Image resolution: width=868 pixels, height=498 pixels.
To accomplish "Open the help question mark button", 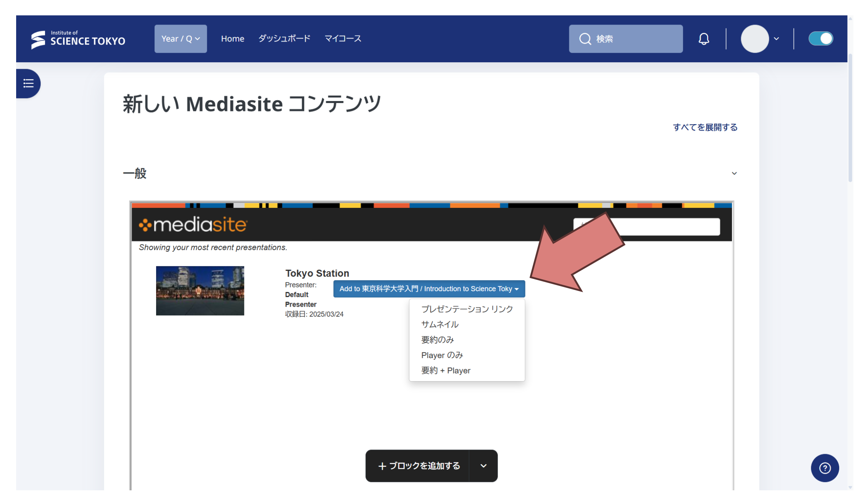I will (x=825, y=468).
